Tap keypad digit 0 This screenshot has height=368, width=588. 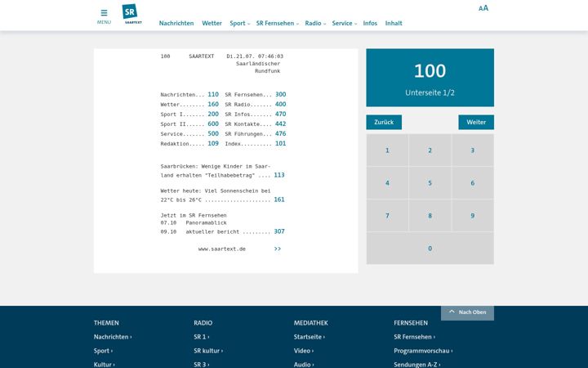(x=430, y=249)
